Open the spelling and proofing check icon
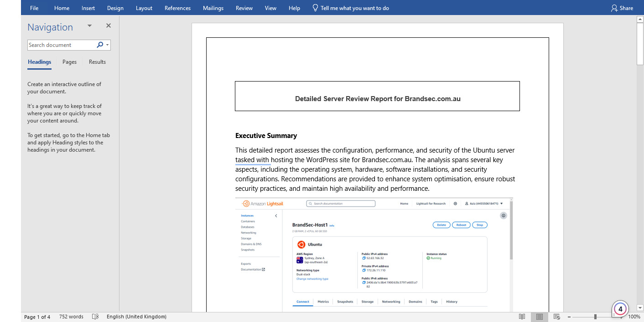Image resolution: width=644 pixels, height=322 pixels. (x=95, y=317)
